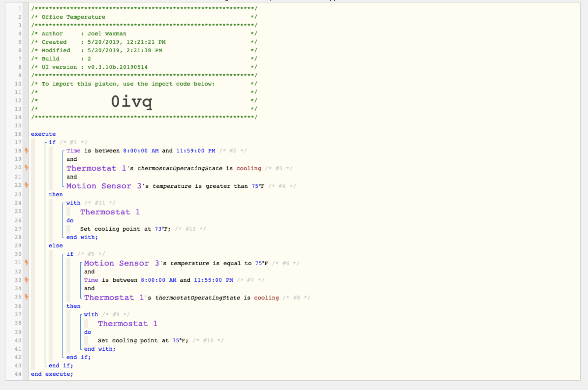Click the lightning bolt icon on line 18
This screenshot has height=390, width=588.
26,151
